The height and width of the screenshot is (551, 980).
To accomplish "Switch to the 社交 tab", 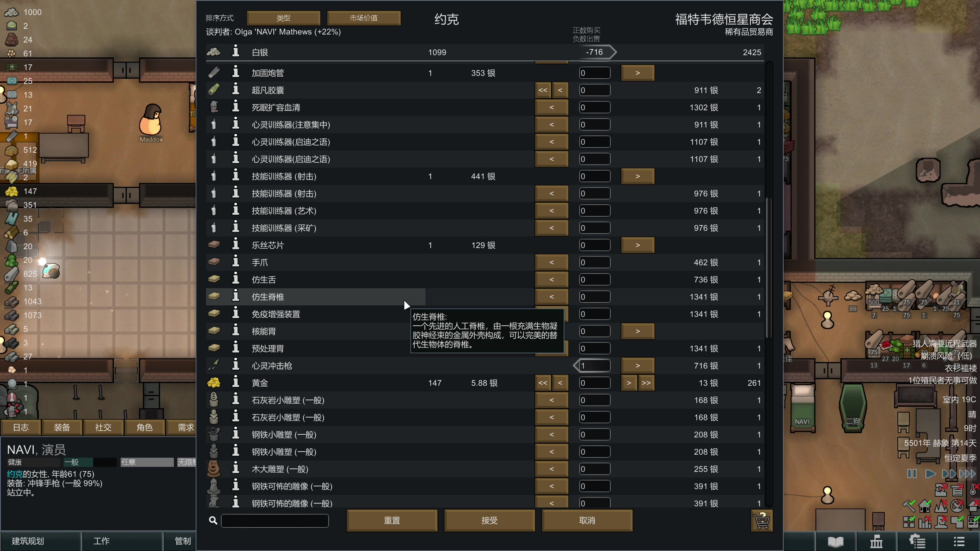I will (x=103, y=427).
